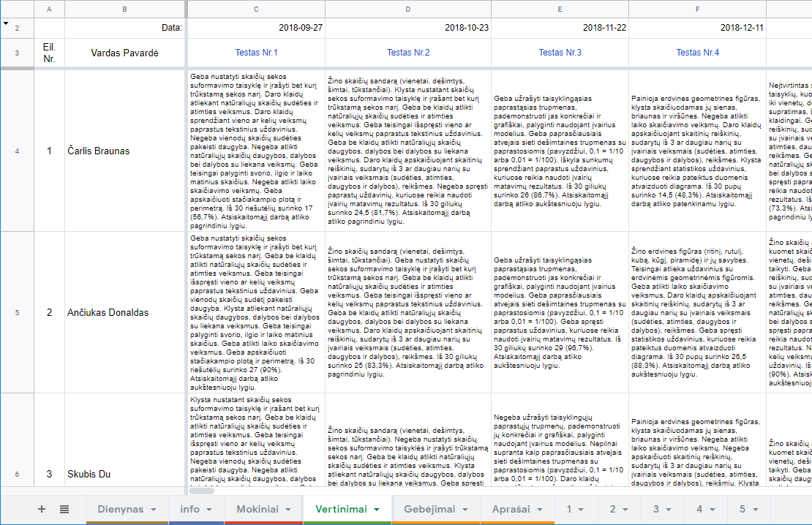The image size is (812, 525).
Task: Open sheet tab named 4
Action: [706, 509]
